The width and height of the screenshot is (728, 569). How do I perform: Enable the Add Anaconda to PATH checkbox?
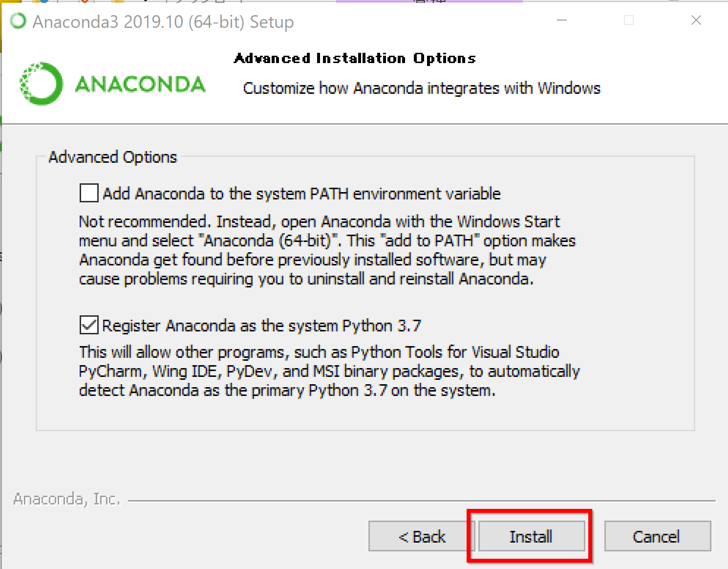pyautogui.click(x=89, y=193)
